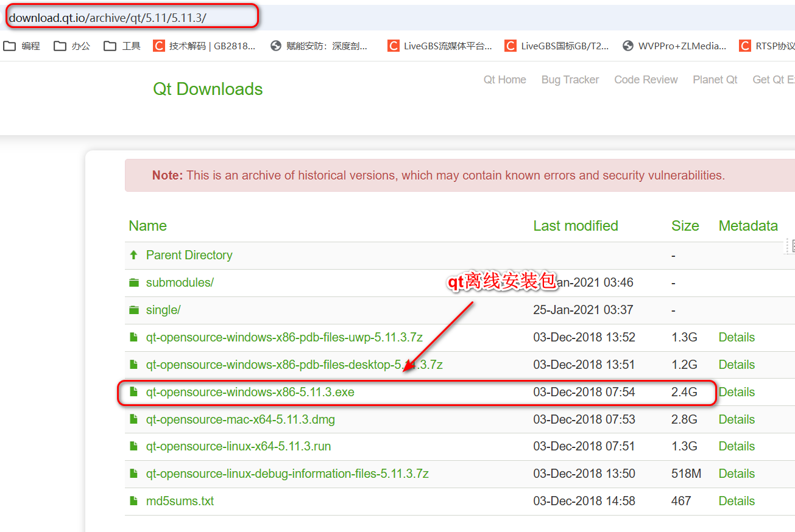The width and height of the screenshot is (795, 532).
Task: Open the 技术解码 | GB2818 bookmark
Action: click(x=204, y=46)
